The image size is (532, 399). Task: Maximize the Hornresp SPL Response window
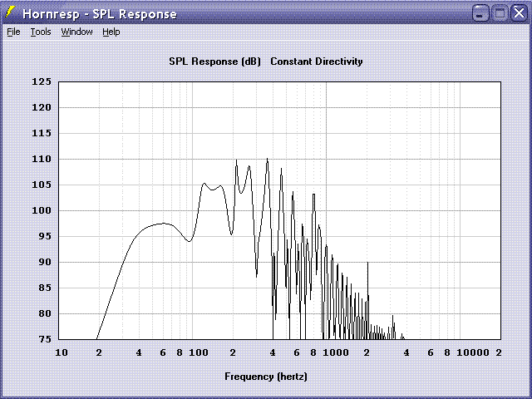(500, 13)
